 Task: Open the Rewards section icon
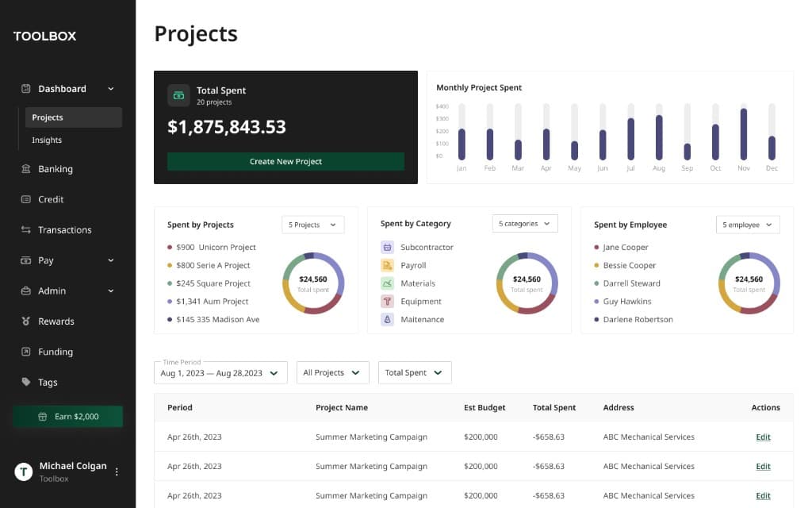25,321
